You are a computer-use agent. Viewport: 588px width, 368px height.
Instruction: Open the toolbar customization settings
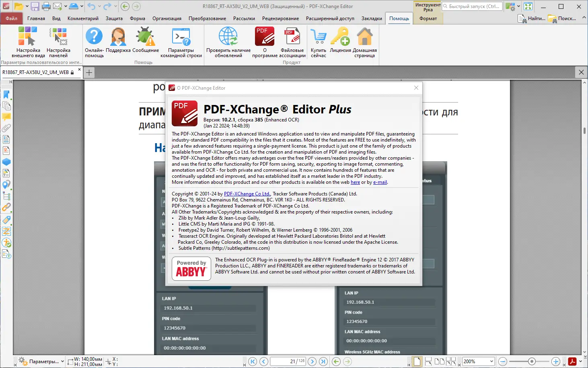point(58,42)
